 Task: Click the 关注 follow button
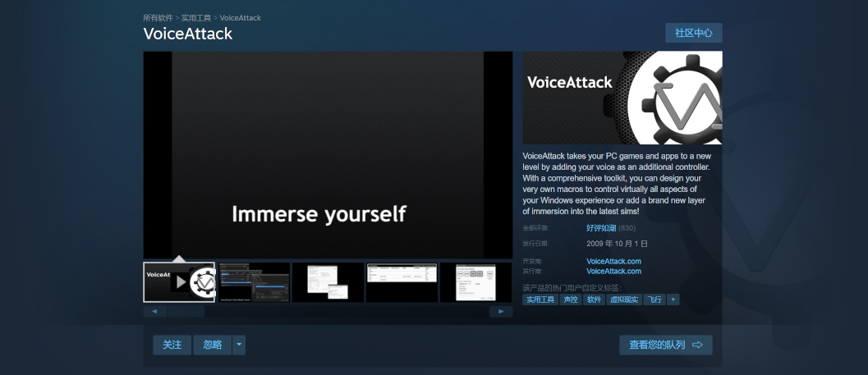coord(172,345)
